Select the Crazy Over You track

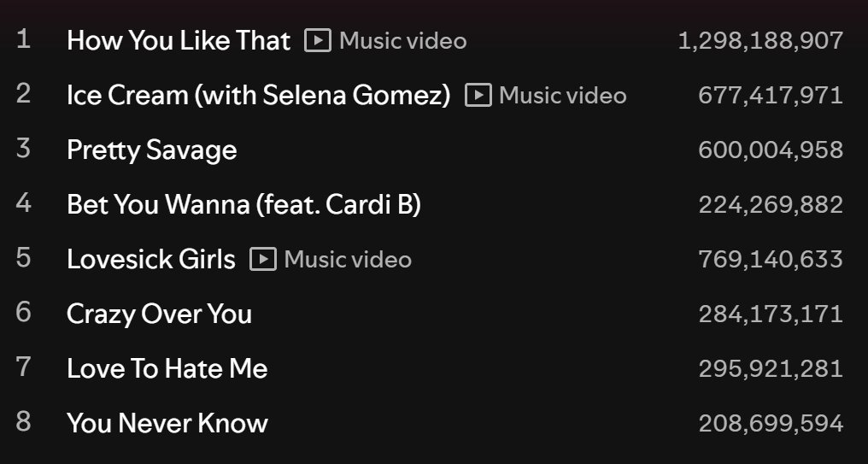(160, 314)
